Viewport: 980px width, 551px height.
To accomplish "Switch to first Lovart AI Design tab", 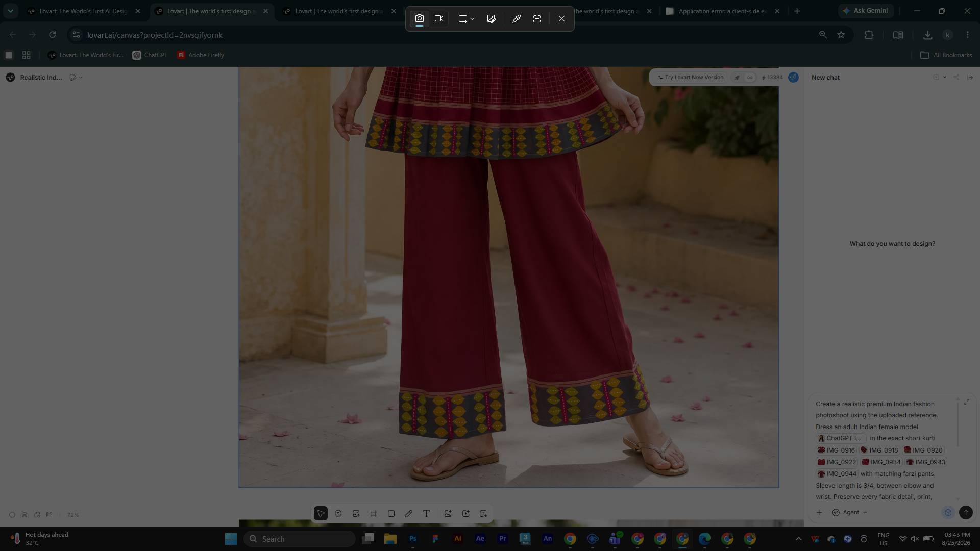I will (84, 11).
